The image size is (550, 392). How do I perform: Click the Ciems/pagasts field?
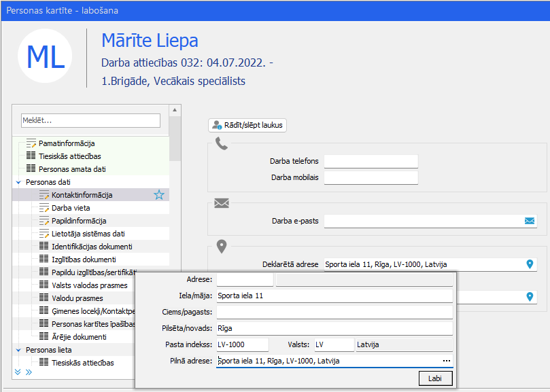pos(334,312)
